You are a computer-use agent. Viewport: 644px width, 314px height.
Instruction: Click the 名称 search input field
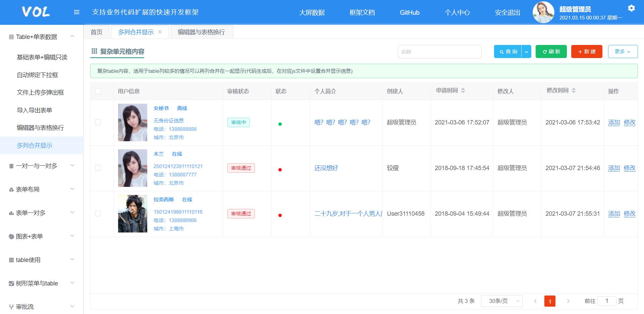(x=439, y=52)
